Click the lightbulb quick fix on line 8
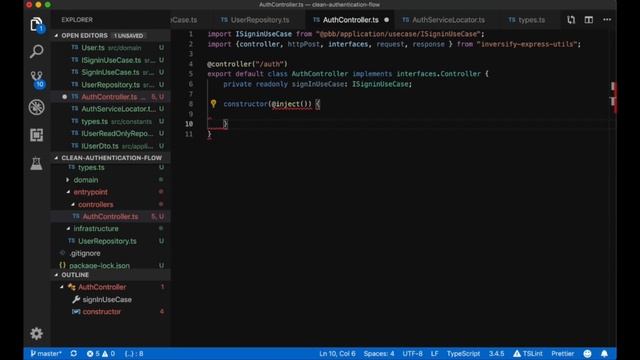This screenshot has height=360, width=640. click(x=213, y=104)
